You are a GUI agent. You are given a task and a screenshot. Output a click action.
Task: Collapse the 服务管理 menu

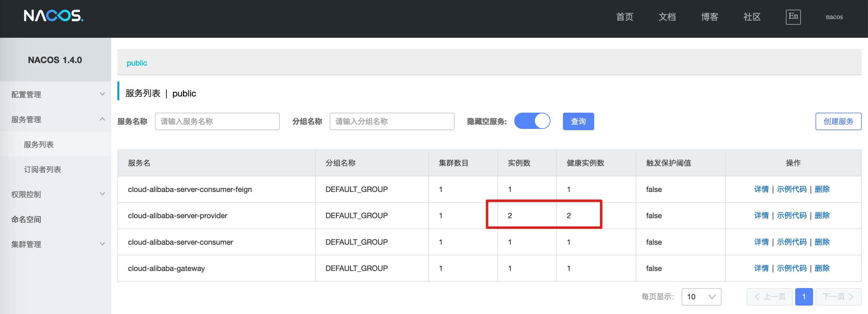tap(56, 119)
